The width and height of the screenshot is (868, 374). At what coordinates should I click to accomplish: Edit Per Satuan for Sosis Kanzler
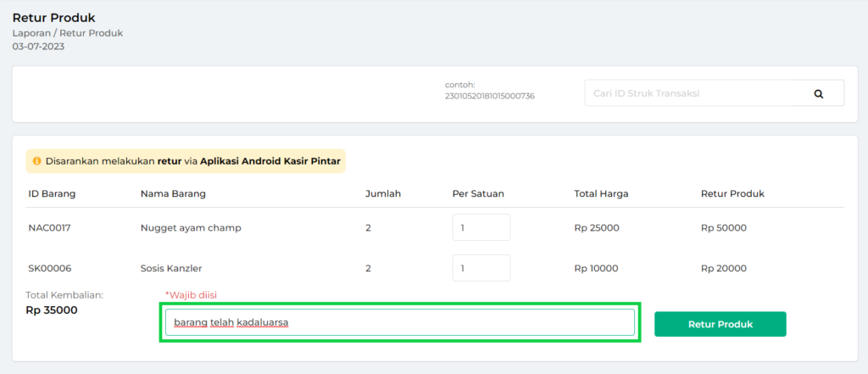click(481, 268)
